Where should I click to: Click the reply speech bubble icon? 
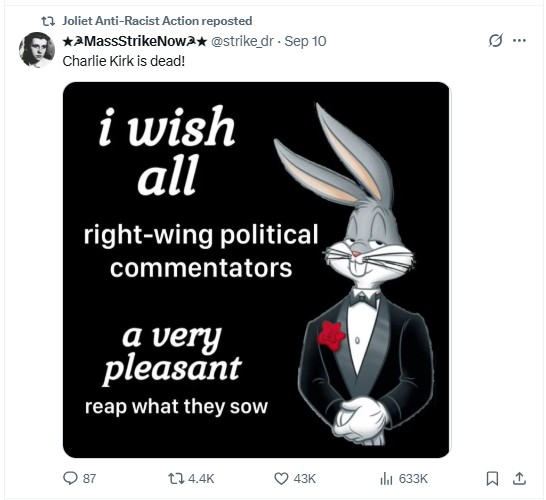(70, 478)
